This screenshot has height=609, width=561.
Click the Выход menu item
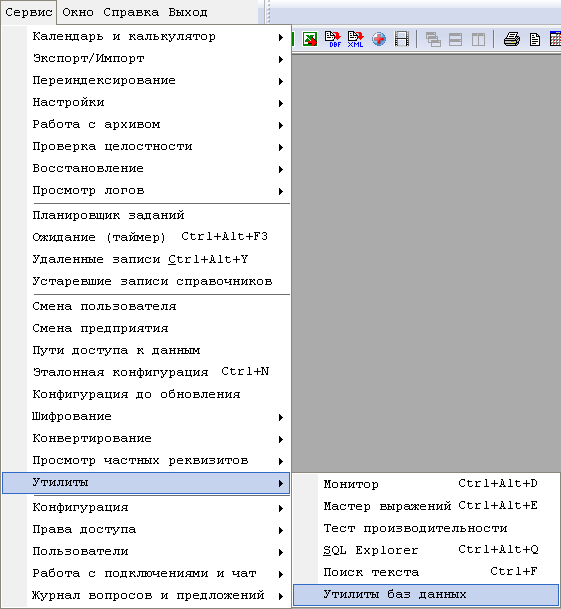click(188, 12)
